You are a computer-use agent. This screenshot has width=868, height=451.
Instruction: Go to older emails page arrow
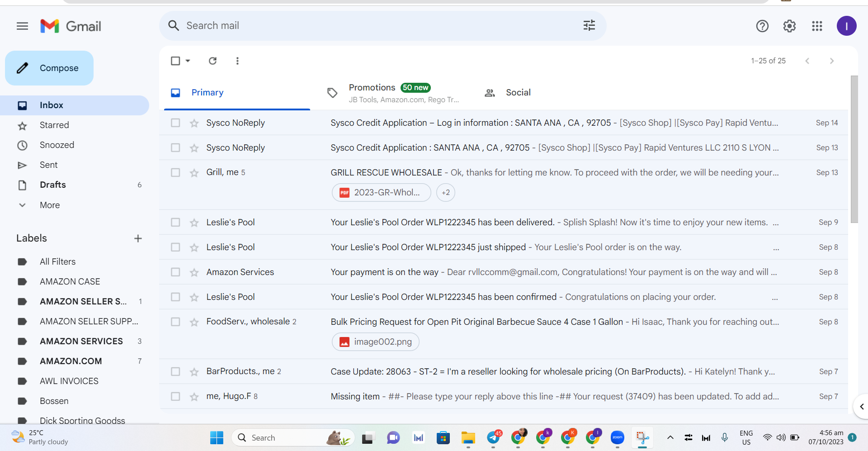click(831, 61)
